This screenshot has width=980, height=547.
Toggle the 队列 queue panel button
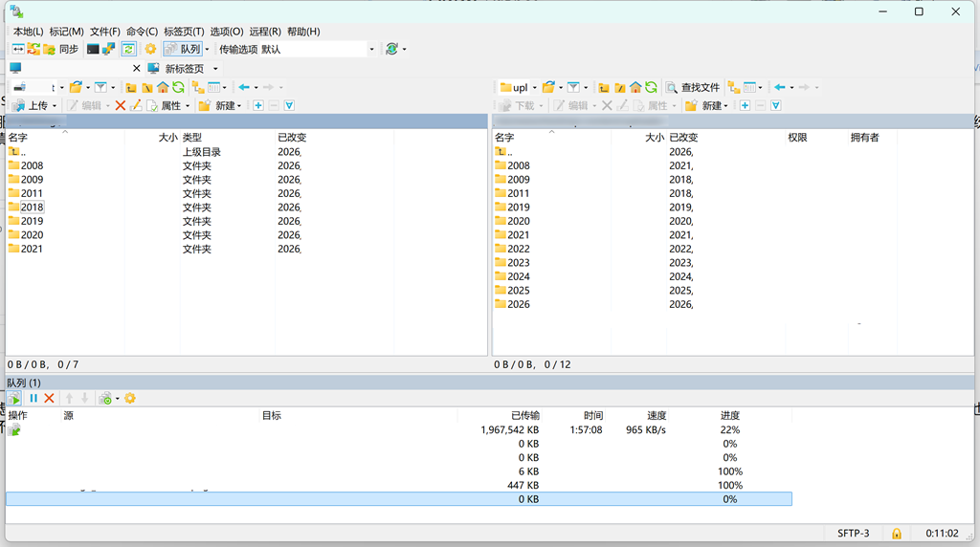tap(183, 49)
